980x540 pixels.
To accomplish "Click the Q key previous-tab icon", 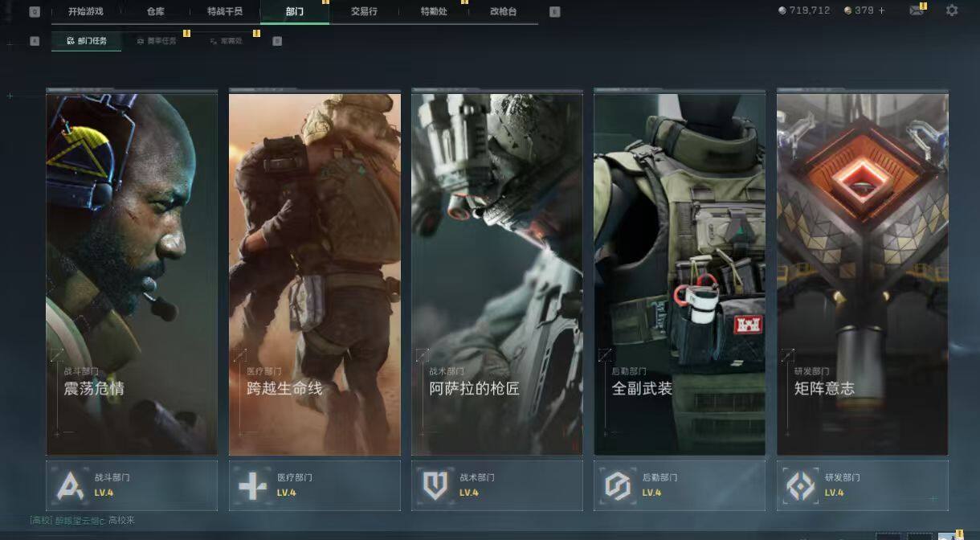I will [35, 12].
